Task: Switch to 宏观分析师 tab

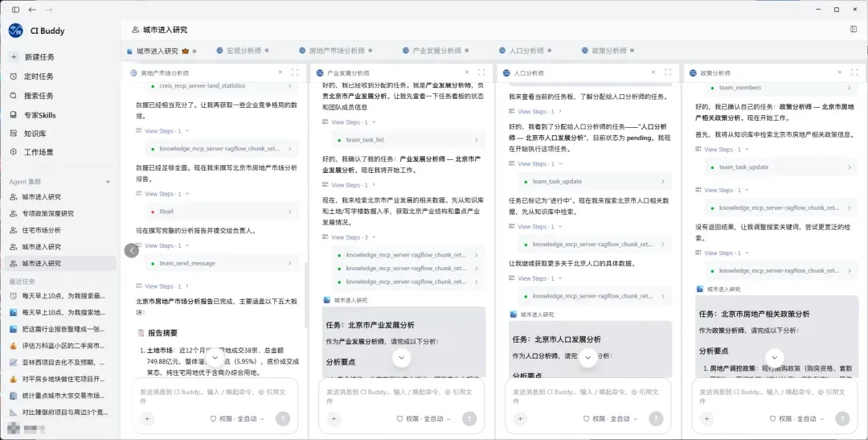Action: click(x=243, y=51)
